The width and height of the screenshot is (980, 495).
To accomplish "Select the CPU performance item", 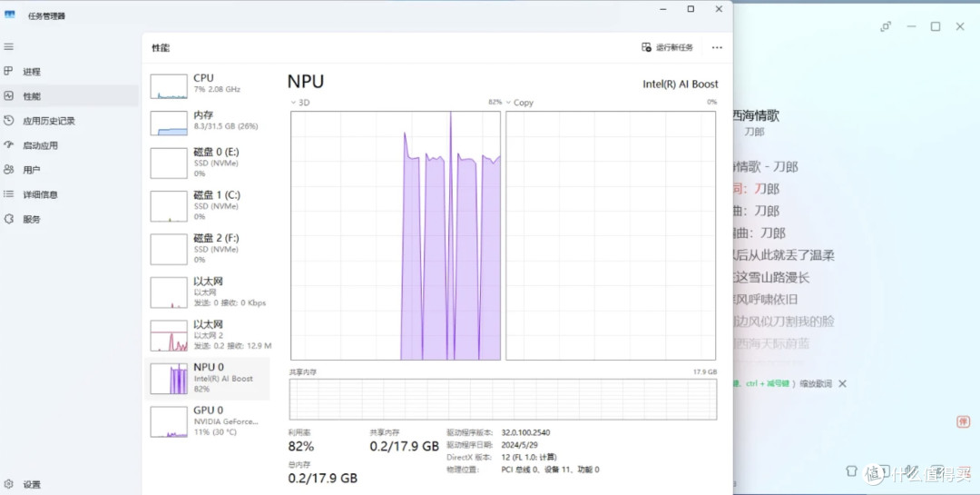I will point(208,85).
